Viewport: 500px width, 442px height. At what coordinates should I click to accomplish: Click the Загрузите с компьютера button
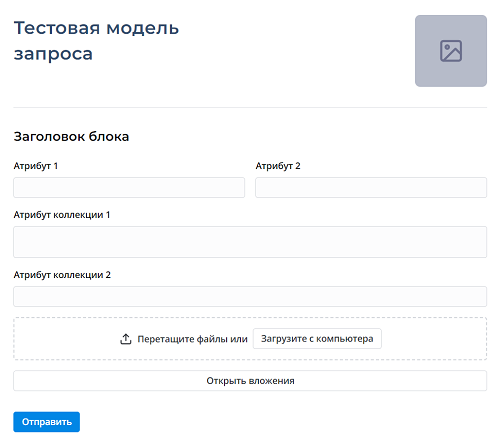point(317,339)
